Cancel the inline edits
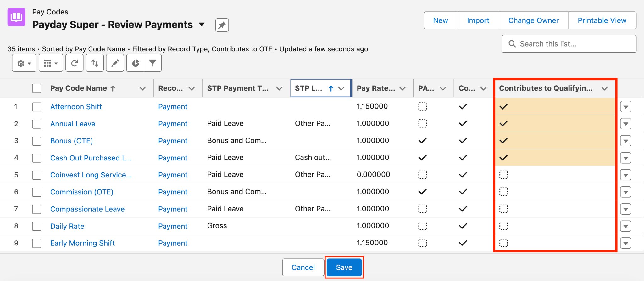 (x=303, y=267)
